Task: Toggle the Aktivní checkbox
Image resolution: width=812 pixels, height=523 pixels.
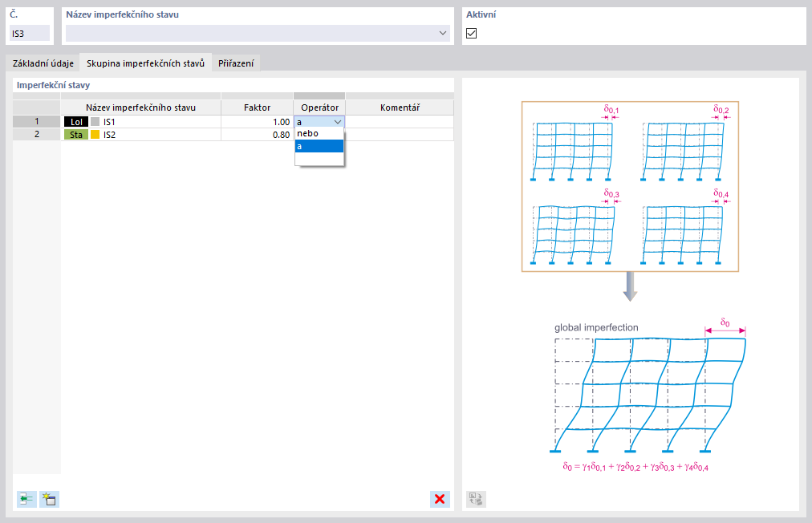Action: click(471, 33)
